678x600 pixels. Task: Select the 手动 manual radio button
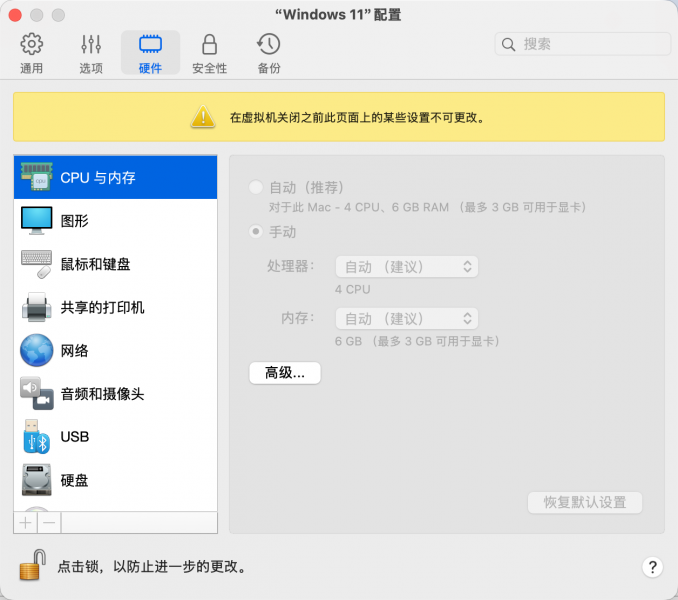(256, 232)
